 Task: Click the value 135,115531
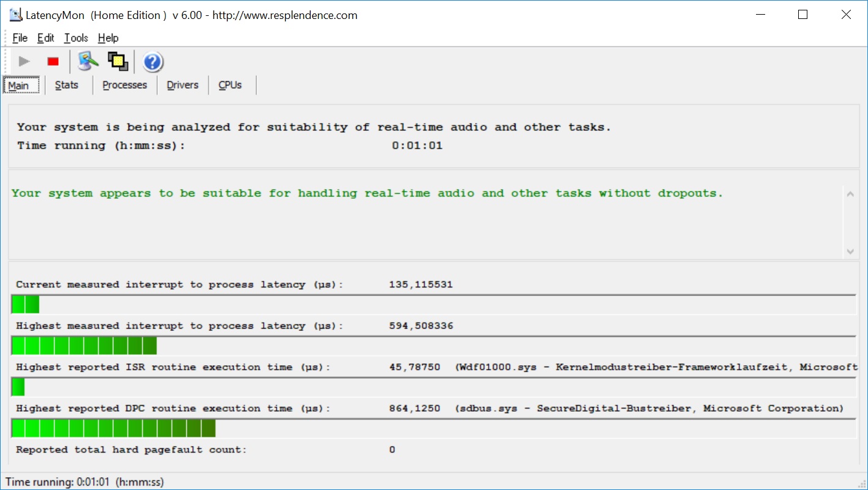pos(421,284)
